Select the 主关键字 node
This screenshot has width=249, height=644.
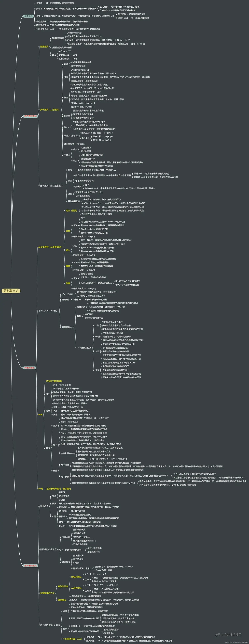104,7
